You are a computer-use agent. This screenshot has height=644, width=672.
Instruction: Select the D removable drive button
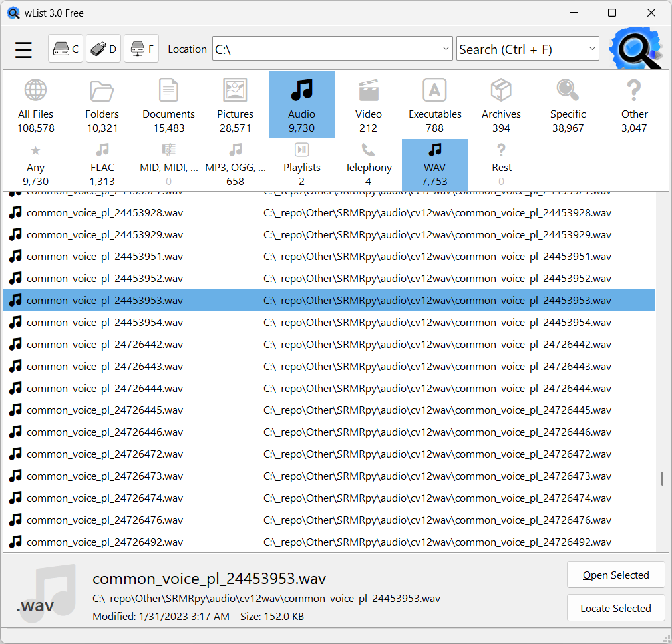tap(103, 49)
